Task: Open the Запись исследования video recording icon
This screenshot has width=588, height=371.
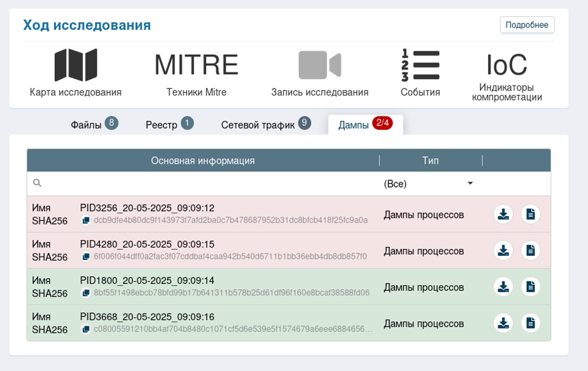Action: pyautogui.click(x=320, y=65)
